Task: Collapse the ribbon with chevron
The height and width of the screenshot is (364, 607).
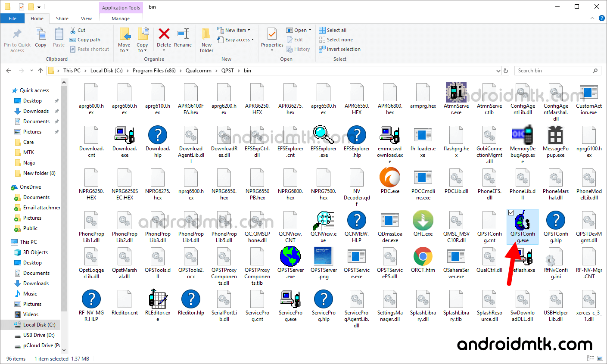Action: click(x=592, y=19)
